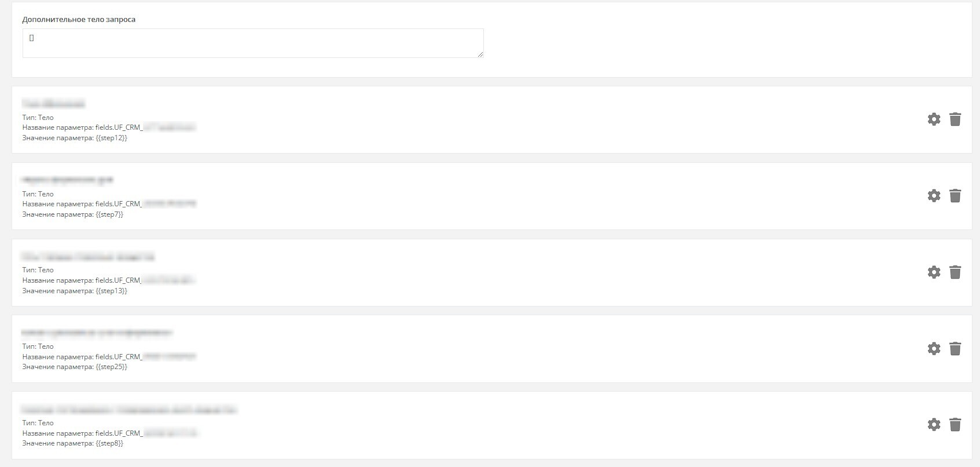This screenshot has width=980, height=467.
Task: Click the resize handle of the request body textarea
Action: [x=480, y=54]
